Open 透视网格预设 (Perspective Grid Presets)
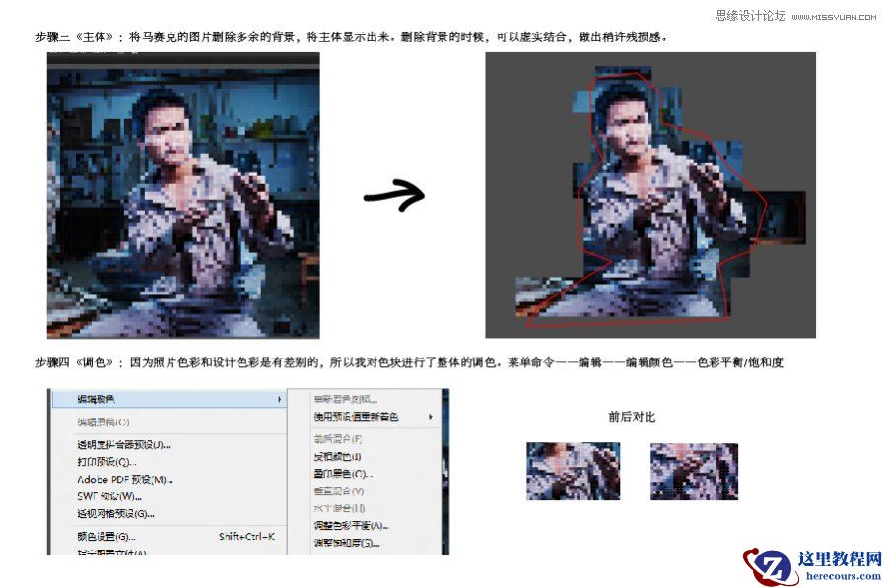Viewport: 887px width, 588px height. pyautogui.click(x=118, y=514)
